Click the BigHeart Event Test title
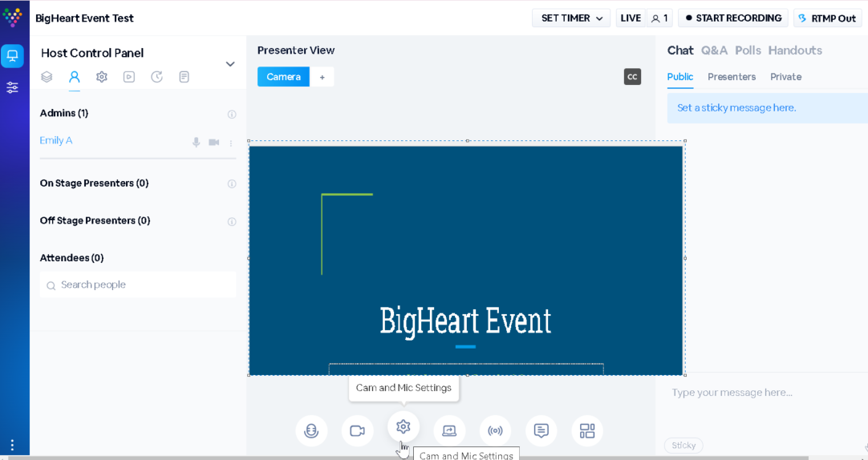 point(84,18)
